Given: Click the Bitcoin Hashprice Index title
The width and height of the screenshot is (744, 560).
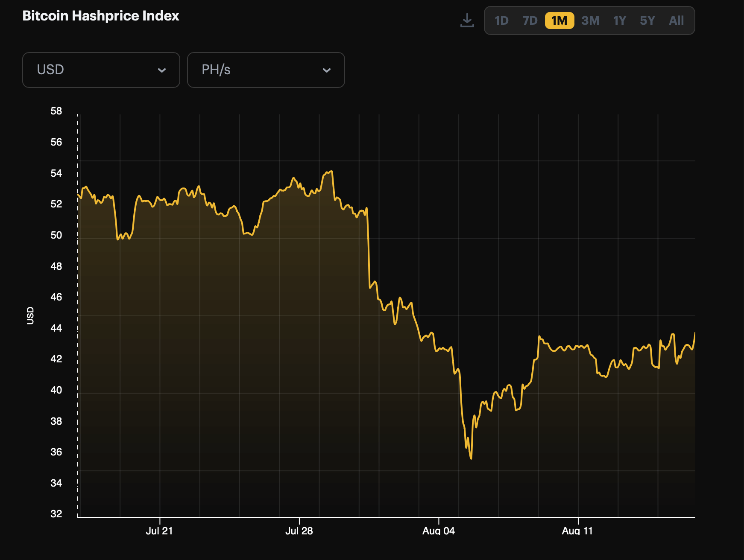Looking at the screenshot, I should click(x=101, y=16).
